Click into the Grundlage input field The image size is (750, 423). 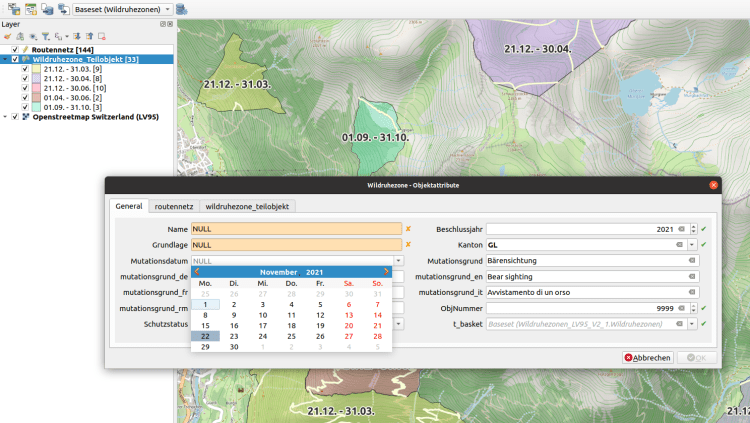click(x=296, y=245)
